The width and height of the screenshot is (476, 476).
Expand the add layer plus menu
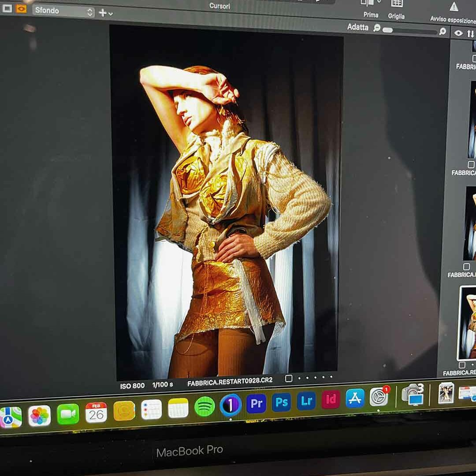pos(105,13)
